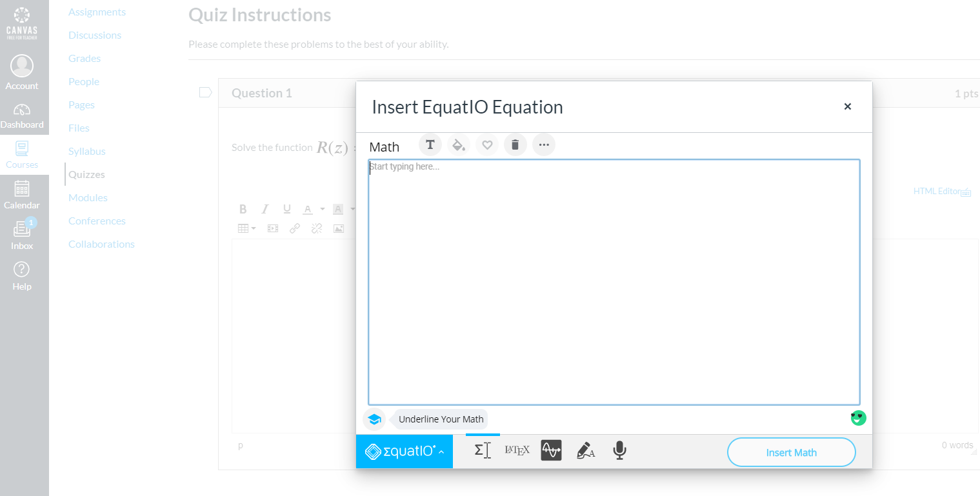This screenshot has width=980, height=496.
Task: Click the graduation cap tips icon
Action: pos(374,419)
